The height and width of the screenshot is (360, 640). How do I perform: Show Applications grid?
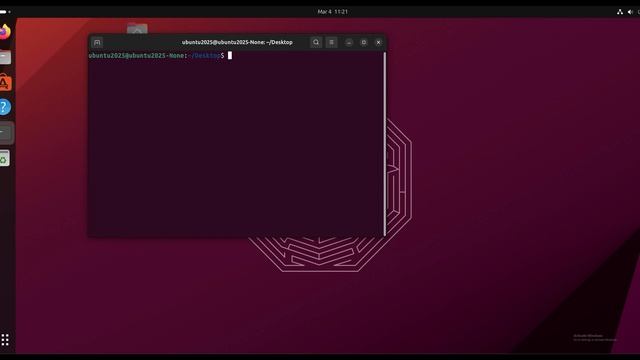[5, 340]
